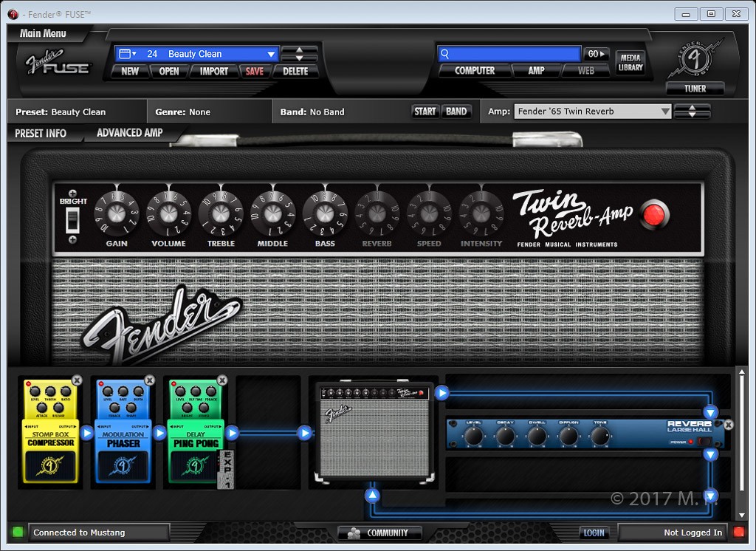
Task: Open the Main Menu
Action: point(43,33)
